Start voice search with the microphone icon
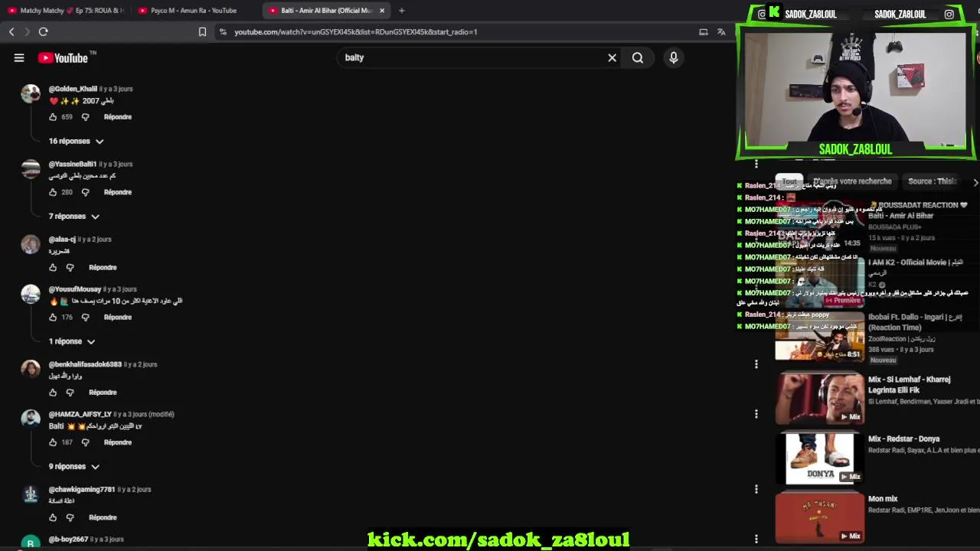980x551 pixels. point(673,57)
